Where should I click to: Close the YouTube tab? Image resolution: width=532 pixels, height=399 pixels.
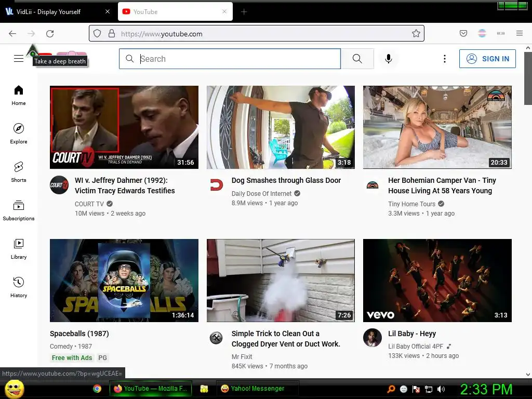(224, 11)
